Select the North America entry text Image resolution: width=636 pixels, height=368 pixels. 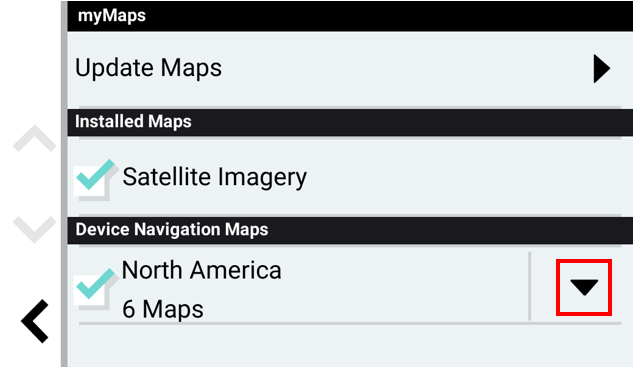click(201, 270)
